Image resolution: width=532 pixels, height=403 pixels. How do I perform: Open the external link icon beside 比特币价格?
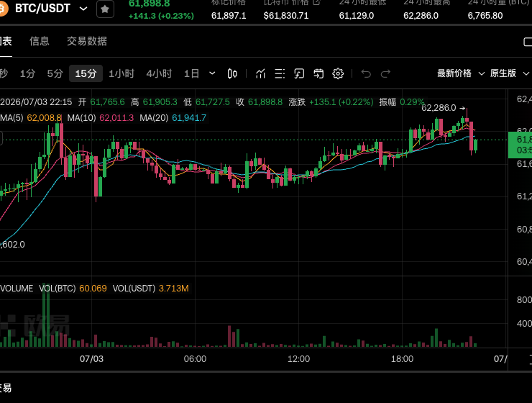tap(316, 2)
